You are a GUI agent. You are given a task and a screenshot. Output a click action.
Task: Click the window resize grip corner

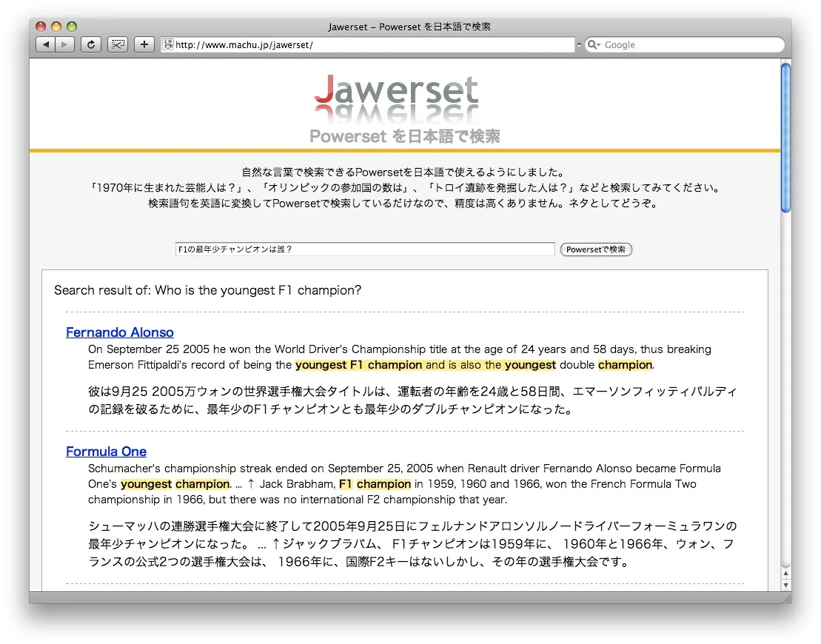785,598
